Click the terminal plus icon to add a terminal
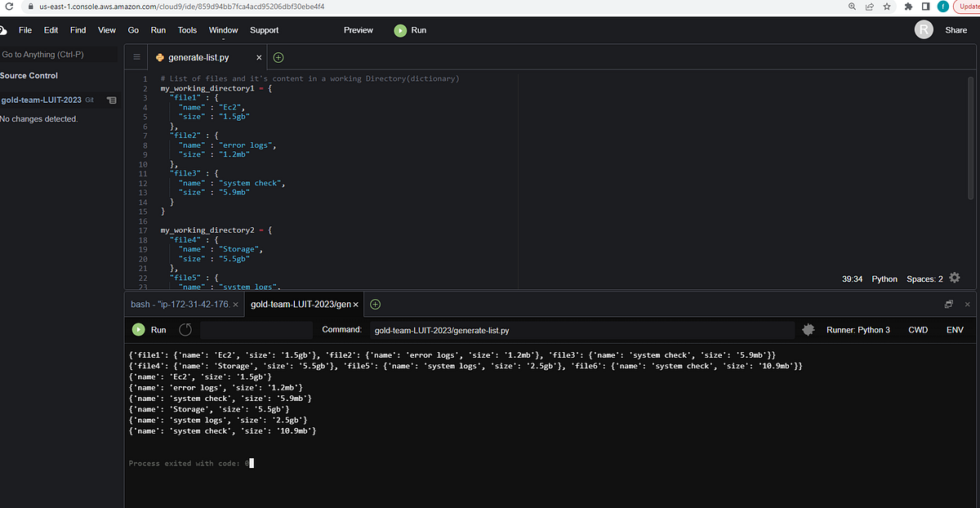 pyautogui.click(x=375, y=303)
